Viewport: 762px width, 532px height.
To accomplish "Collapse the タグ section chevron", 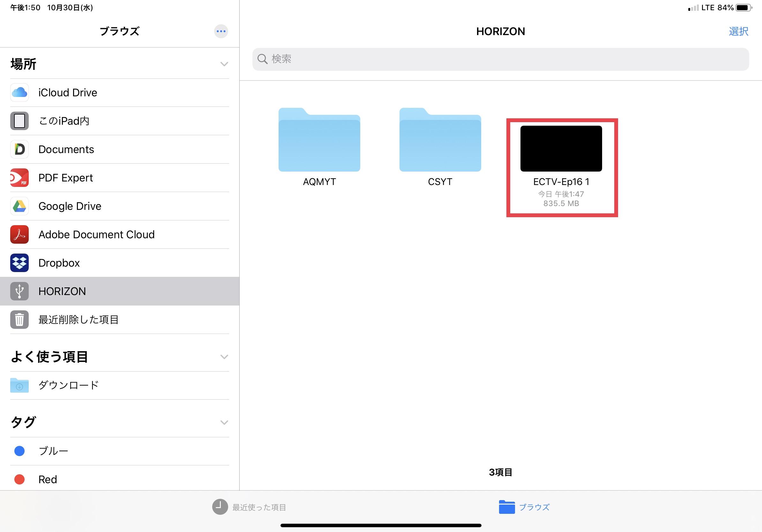I will point(224,423).
